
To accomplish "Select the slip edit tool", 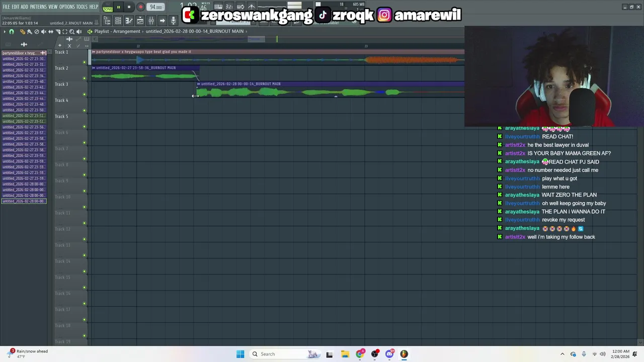I will pyautogui.click(x=50, y=32).
